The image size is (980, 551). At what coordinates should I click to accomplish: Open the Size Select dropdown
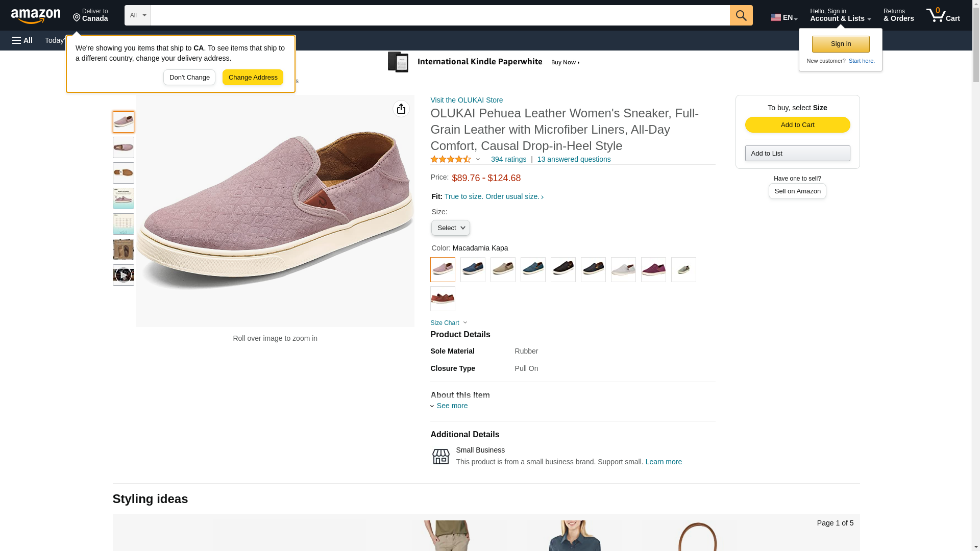(450, 228)
